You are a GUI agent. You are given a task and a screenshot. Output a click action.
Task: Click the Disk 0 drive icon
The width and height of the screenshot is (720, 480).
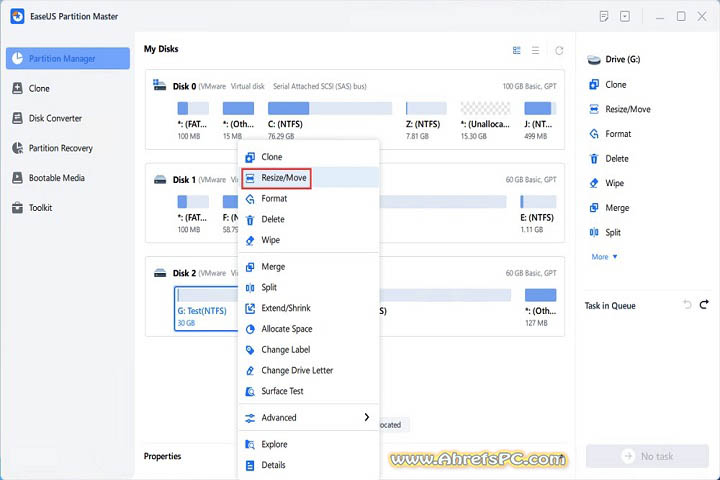click(159, 85)
